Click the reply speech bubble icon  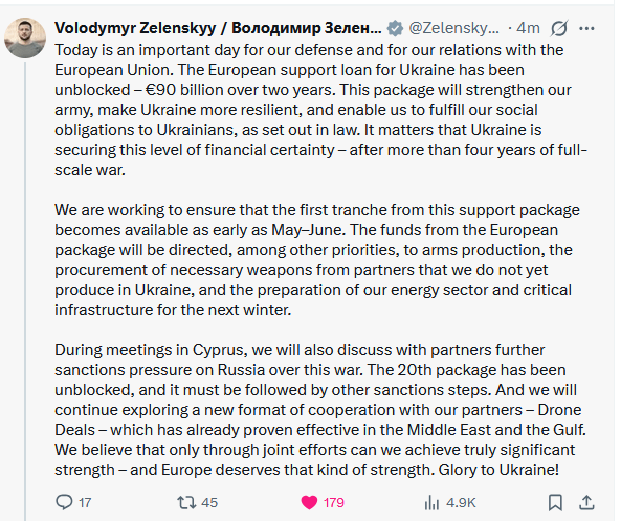point(63,501)
